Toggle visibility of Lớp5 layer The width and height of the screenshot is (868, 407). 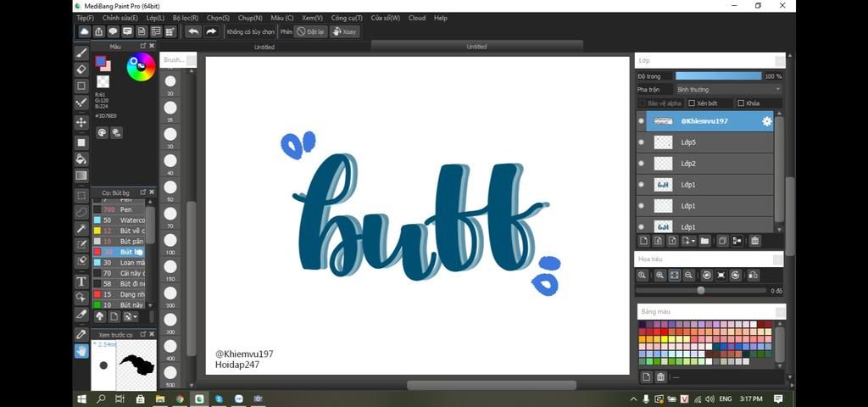[641, 142]
